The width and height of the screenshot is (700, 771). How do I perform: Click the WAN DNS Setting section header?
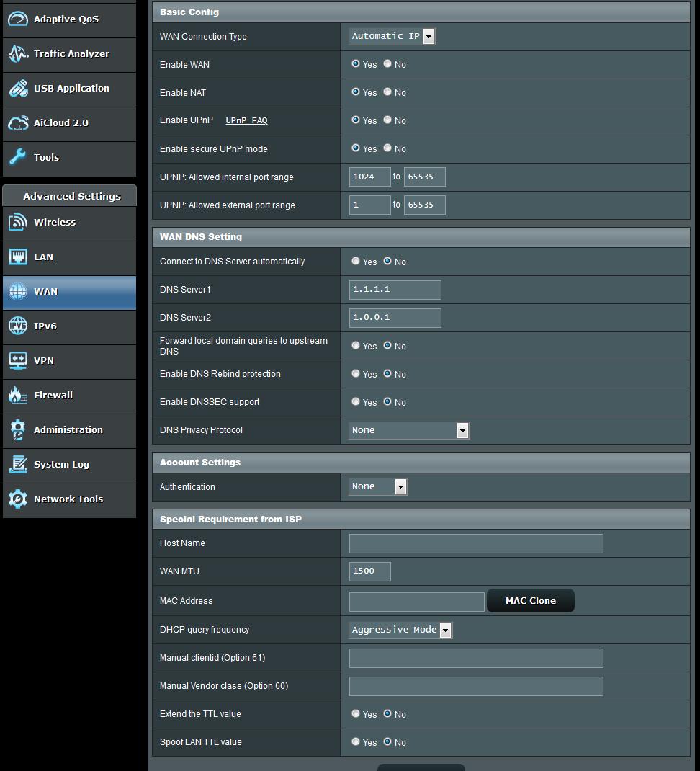coord(421,237)
